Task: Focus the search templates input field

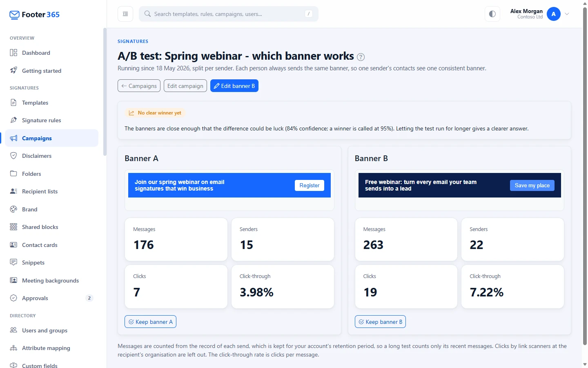Action: tap(229, 14)
